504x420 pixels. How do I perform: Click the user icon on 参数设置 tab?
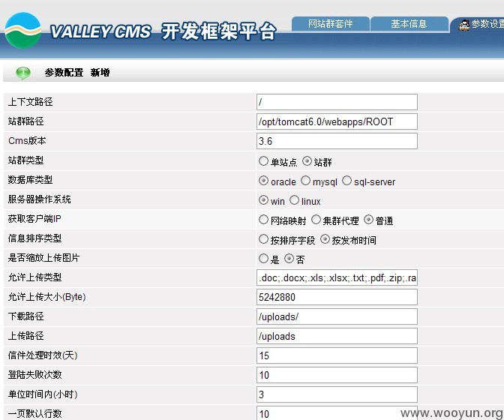coord(463,25)
